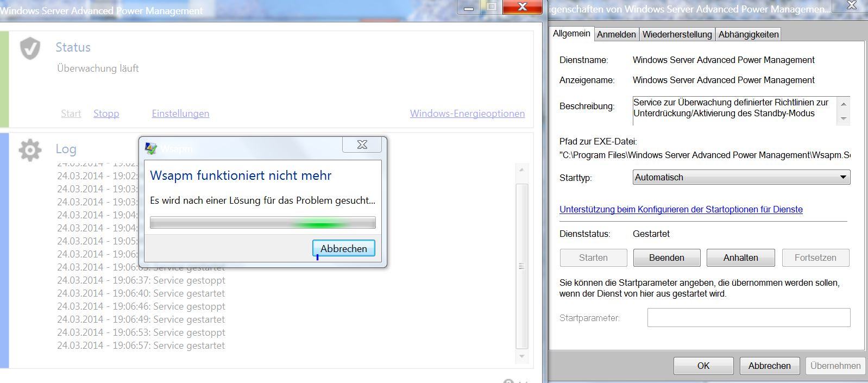Open the Abhängigkeiten tab

tap(749, 34)
